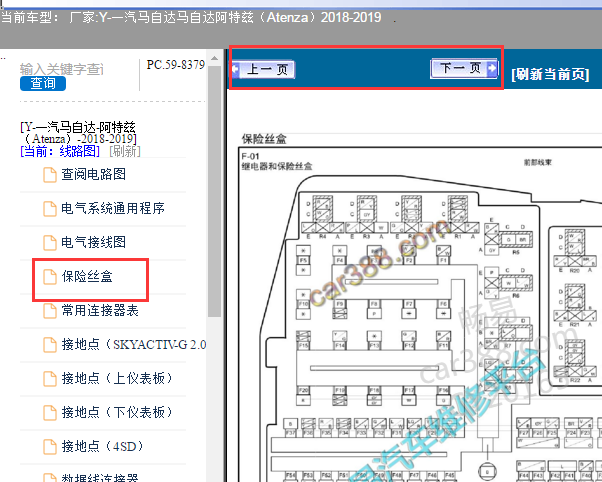This screenshot has height=482, width=602.
Task: Click document icon beside 接地点（SKYACTIV-G 2.0
Action: click(50, 345)
